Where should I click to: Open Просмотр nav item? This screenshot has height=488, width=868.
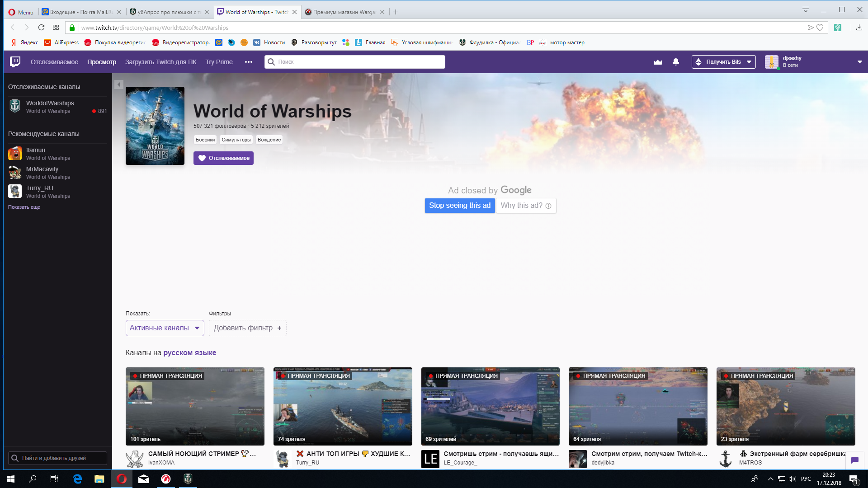click(102, 62)
